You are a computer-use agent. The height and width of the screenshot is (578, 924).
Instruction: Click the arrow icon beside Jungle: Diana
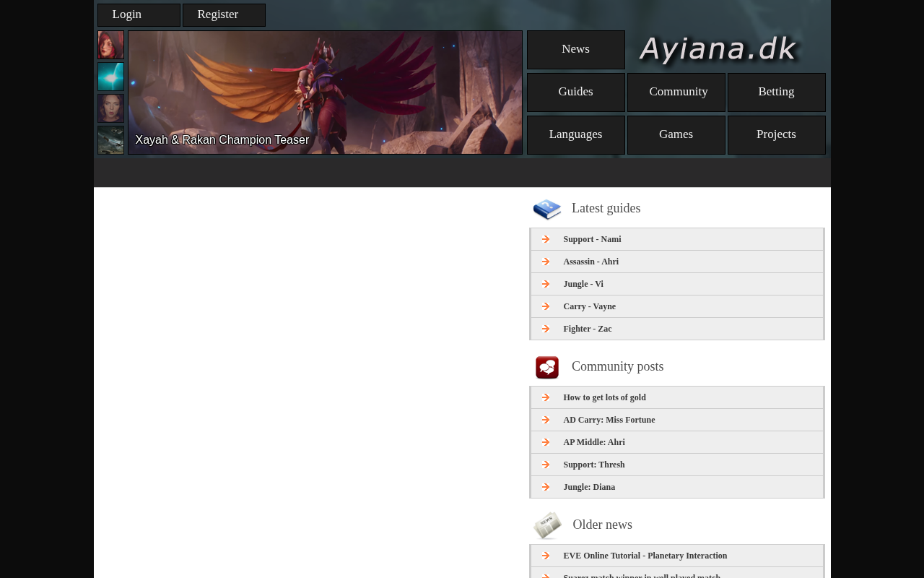coord(546,487)
